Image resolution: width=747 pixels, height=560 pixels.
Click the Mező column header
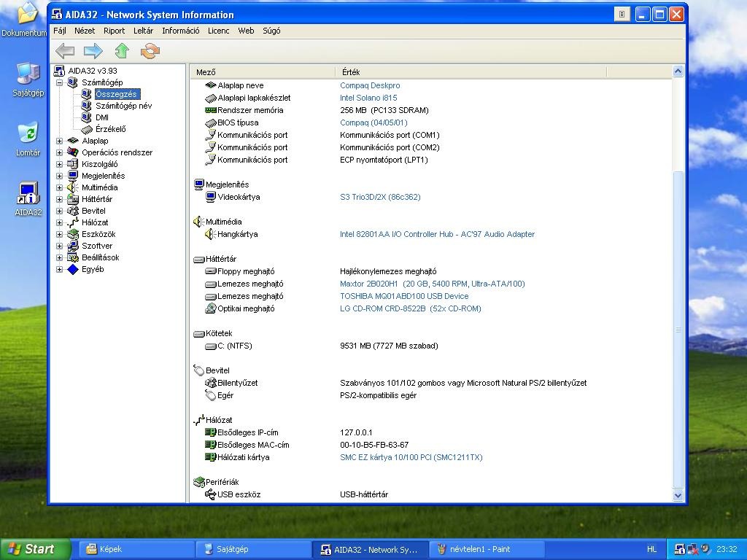(x=263, y=72)
